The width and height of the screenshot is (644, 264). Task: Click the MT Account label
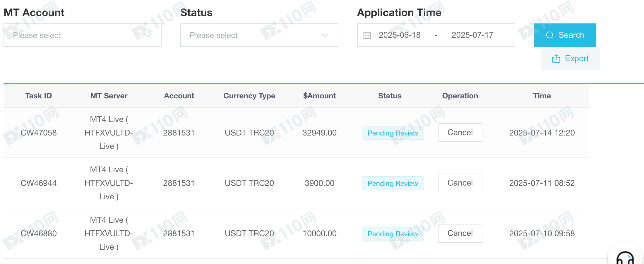[34, 13]
